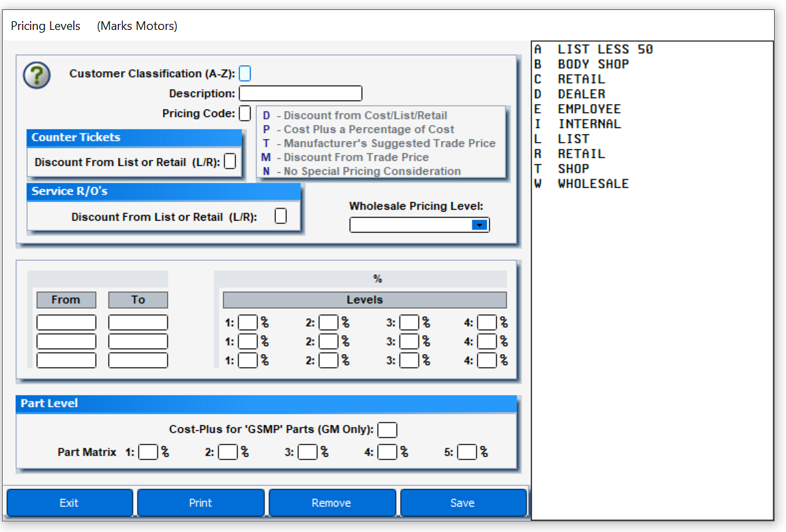Screen dimensions: 786x532
Task: Click the blue question mark help icon
Action: pyautogui.click(x=36, y=75)
